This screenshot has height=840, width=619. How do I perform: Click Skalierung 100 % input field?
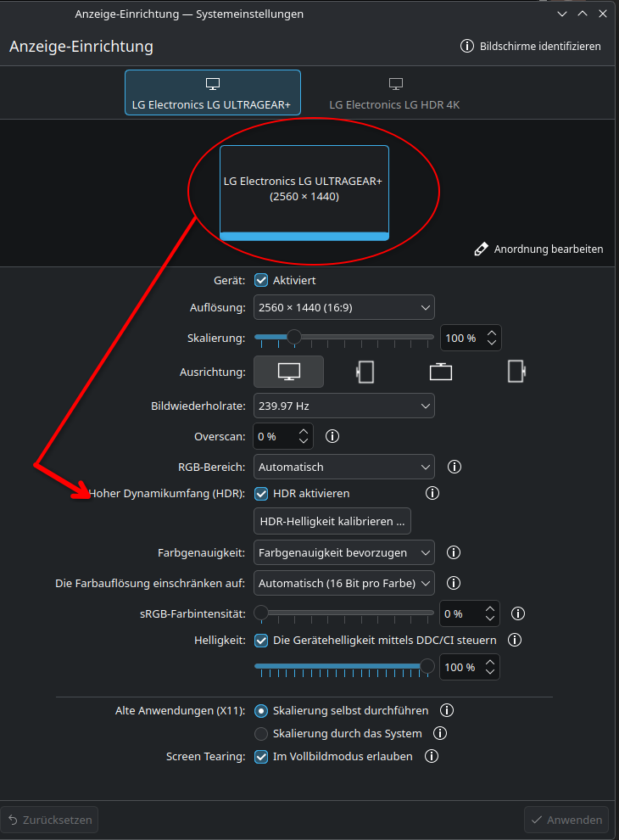pyautogui.click(x=471, y=338)
